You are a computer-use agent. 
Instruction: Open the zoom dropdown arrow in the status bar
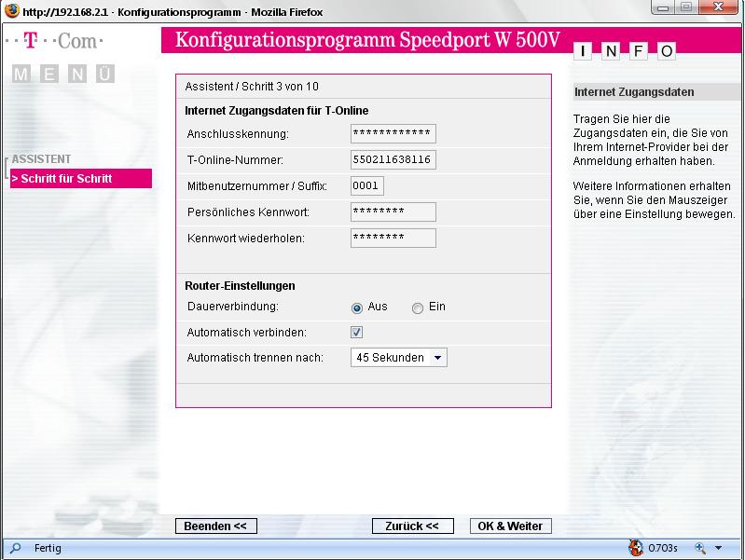click(x=718, y=548)
